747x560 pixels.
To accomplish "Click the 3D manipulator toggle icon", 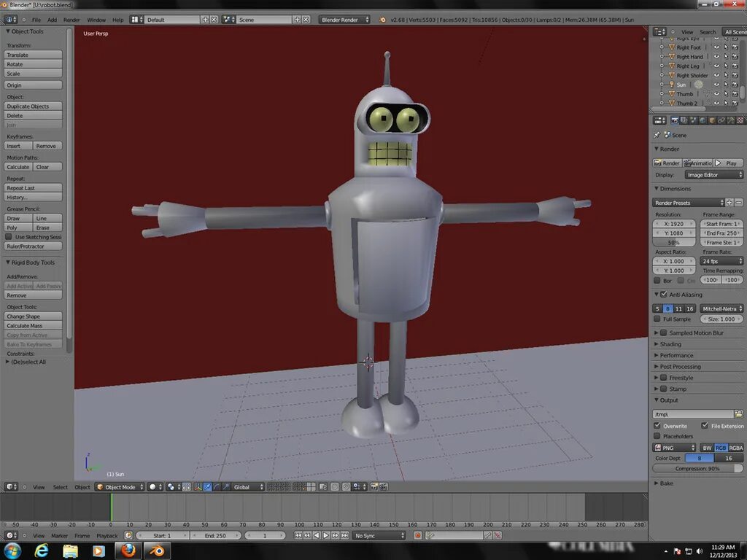I will click(x=198, y=486).
